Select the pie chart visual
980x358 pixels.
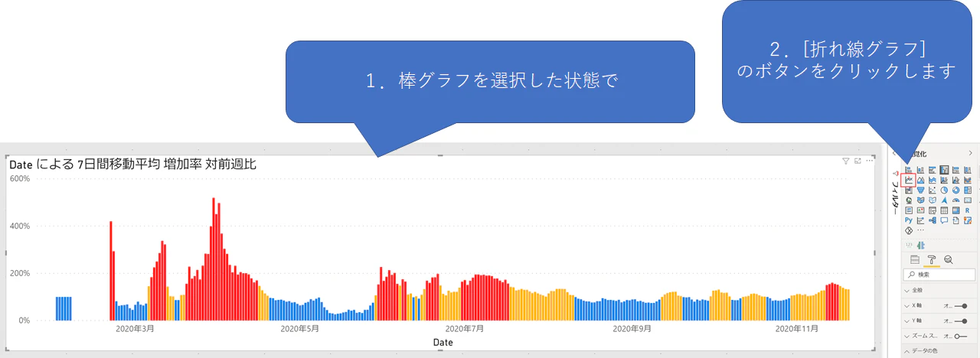pos(944,190)
